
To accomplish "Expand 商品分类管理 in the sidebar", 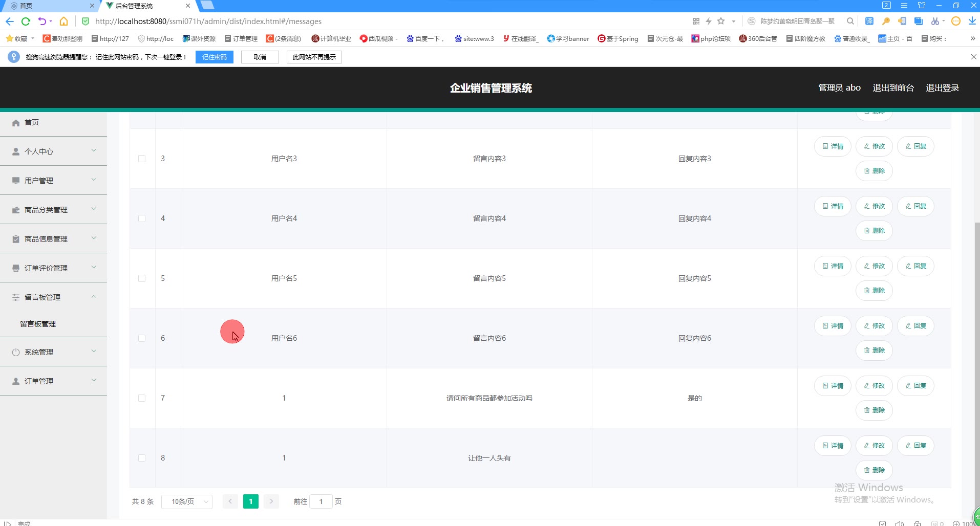I will tap(53, 210).
